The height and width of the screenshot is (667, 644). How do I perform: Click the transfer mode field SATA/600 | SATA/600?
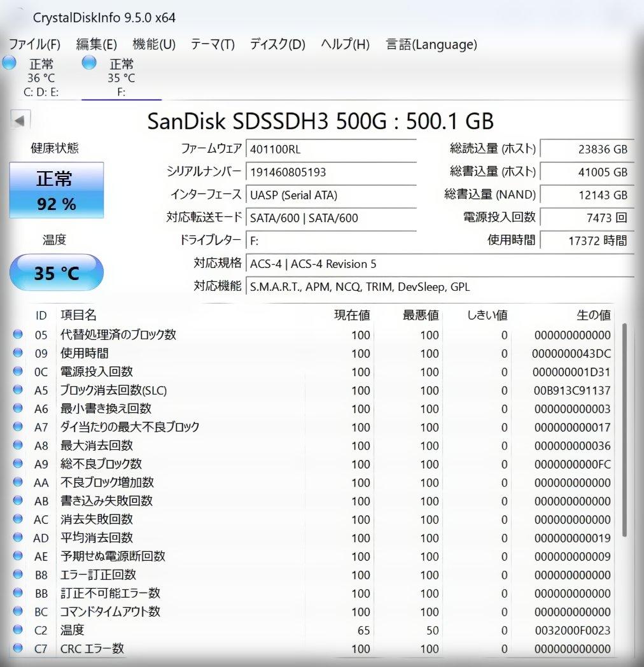pos(331,218)
